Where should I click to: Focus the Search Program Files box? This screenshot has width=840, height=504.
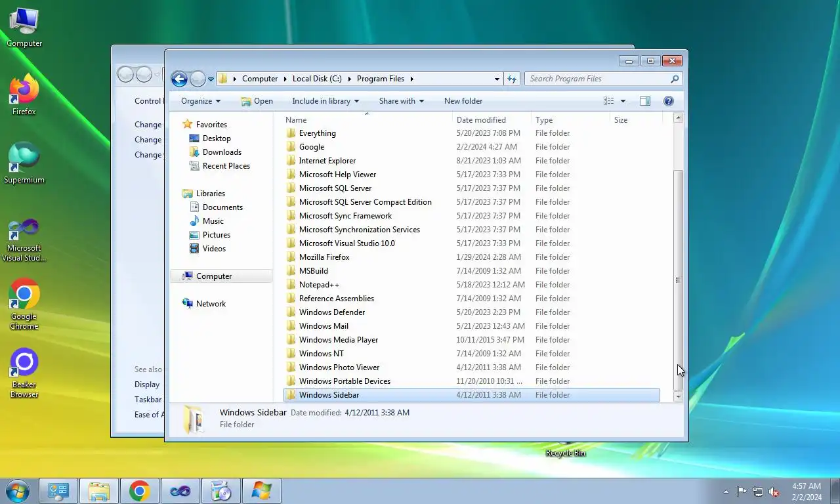point(603,79)
